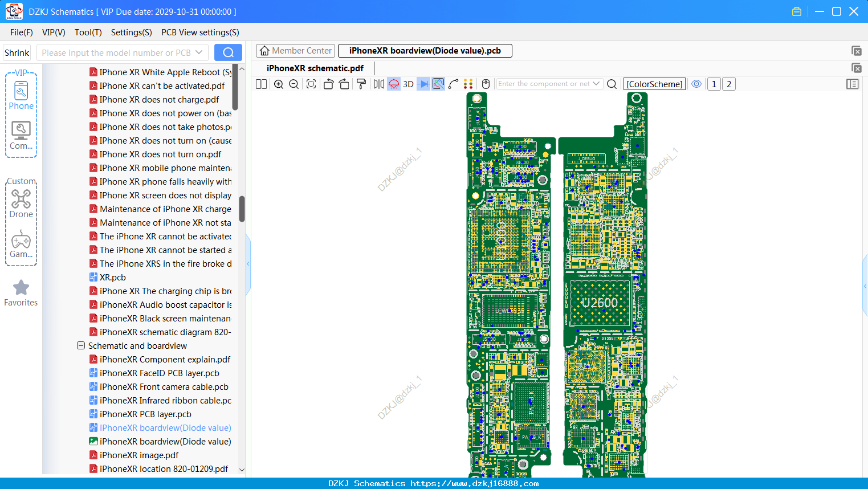Click the blue search button
Screen dimensions: 868x489
click(228, 52)
